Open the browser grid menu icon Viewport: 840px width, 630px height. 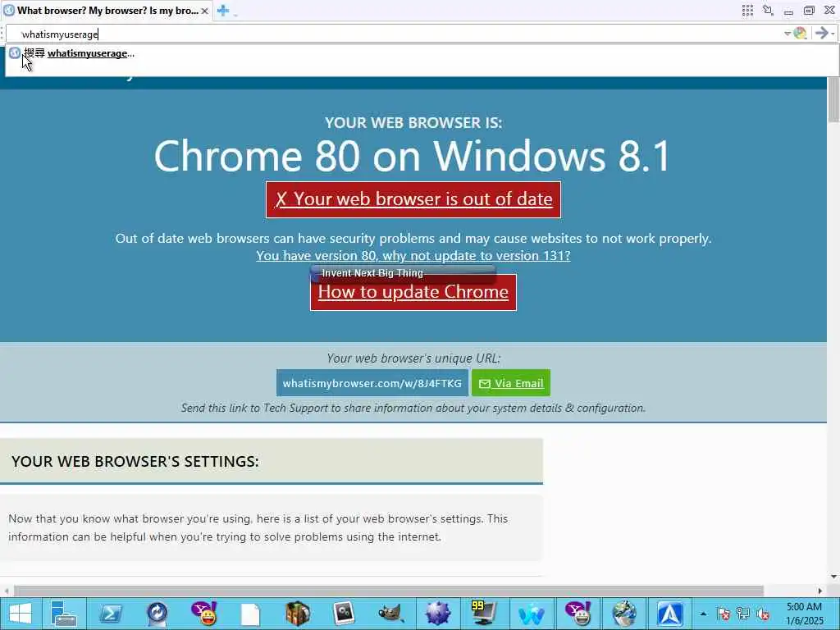point(747,10)
